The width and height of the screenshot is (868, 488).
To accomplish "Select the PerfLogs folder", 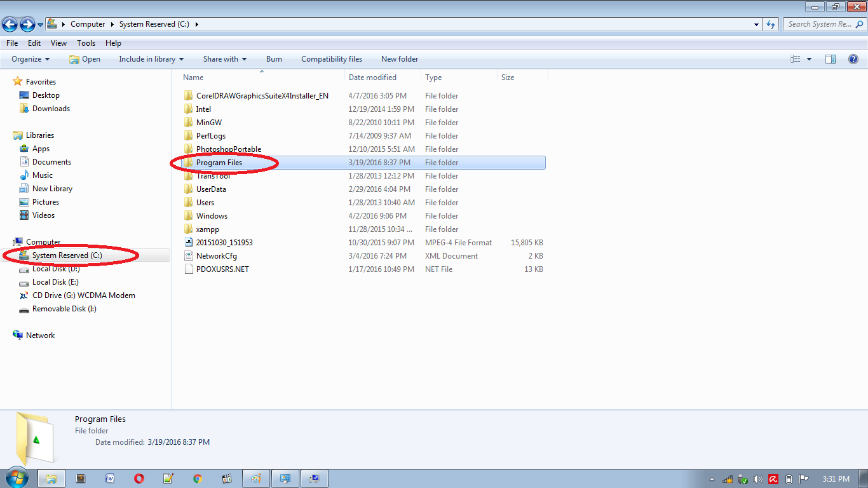I will pos(211,136).
